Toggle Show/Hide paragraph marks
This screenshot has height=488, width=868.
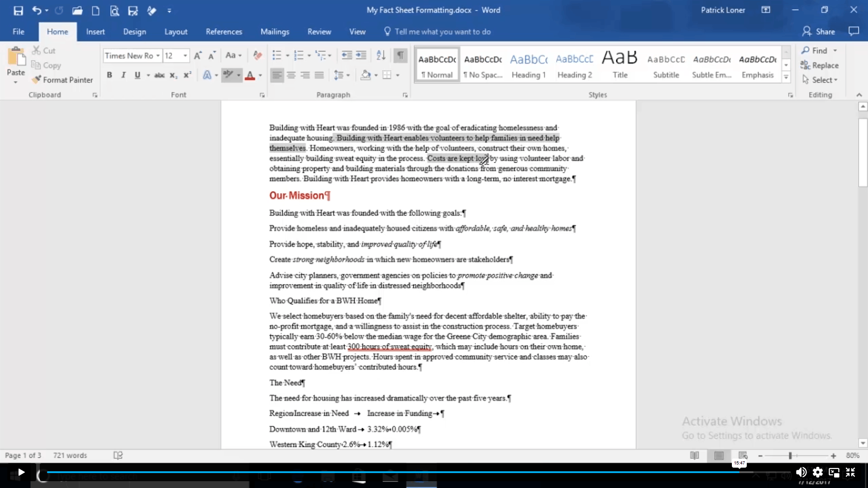pos(400,56)
